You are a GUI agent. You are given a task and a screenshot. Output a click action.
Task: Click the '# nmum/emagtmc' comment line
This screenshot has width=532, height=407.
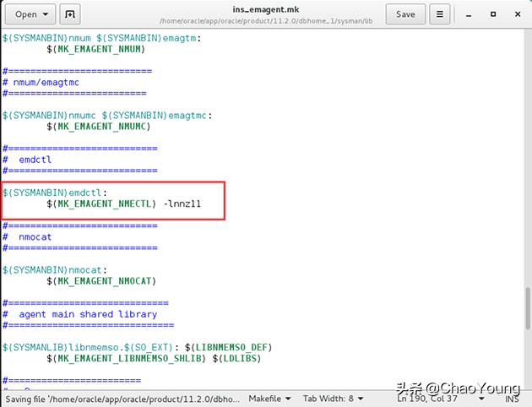[41, 83]
